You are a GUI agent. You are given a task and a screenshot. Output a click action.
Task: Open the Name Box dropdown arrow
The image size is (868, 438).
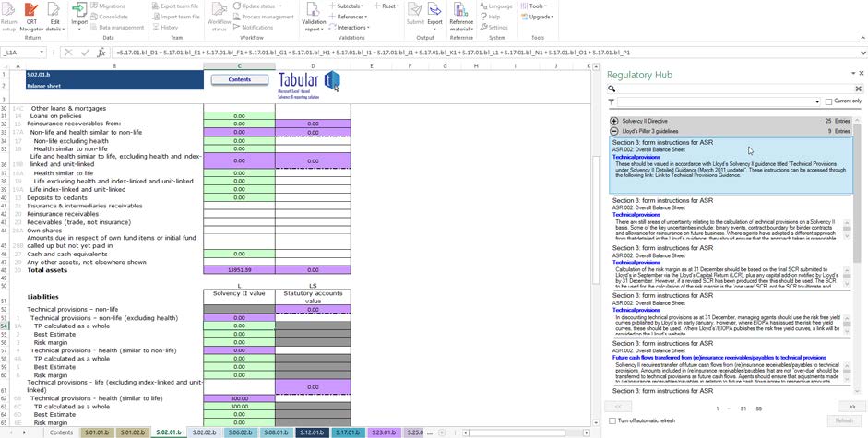coord(42,53)
